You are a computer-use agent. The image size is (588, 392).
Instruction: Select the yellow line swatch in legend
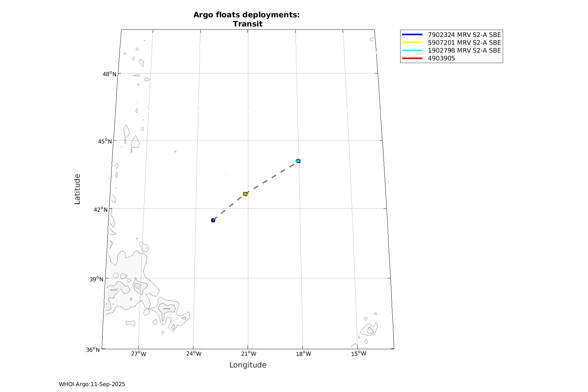click(x=412, y=42)
